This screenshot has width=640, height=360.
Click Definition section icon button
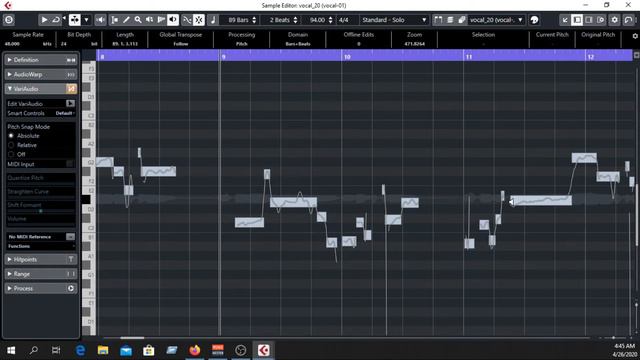[71, 60]
